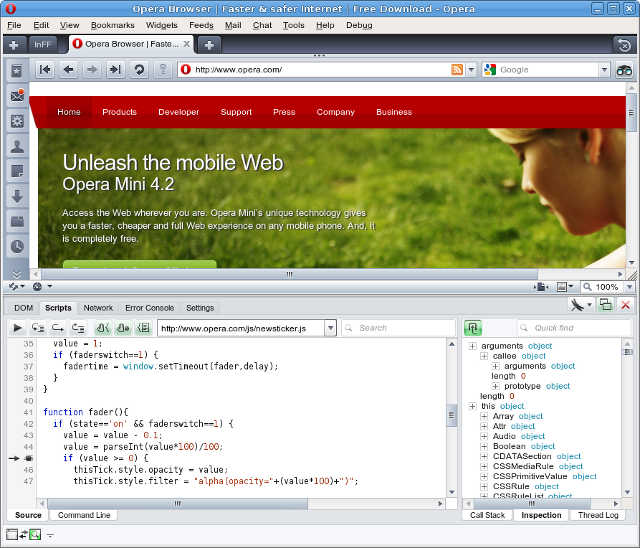
Task: Open closed tabs trash icon
Action: pos(624,44)
